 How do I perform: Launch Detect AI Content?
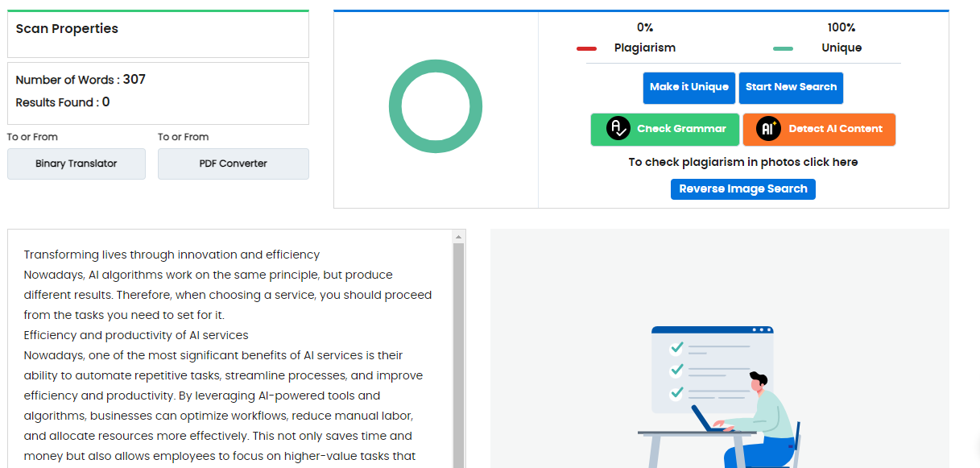(819, 129)
